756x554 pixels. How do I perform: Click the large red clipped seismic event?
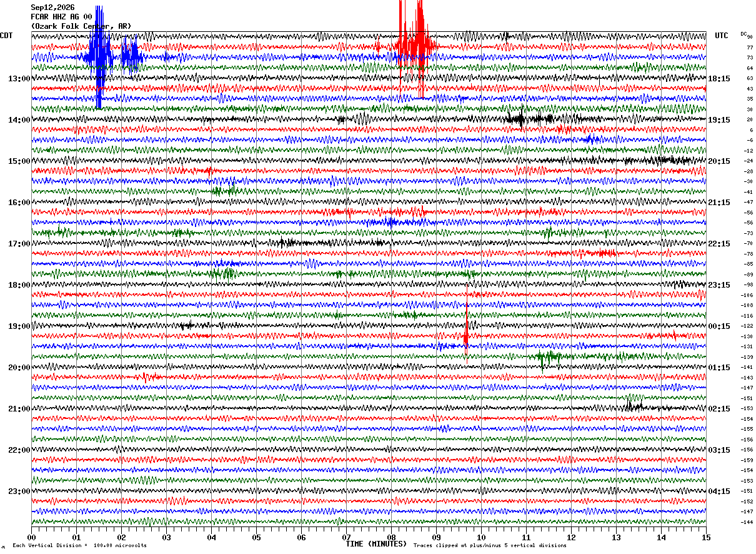pos(415,47)
